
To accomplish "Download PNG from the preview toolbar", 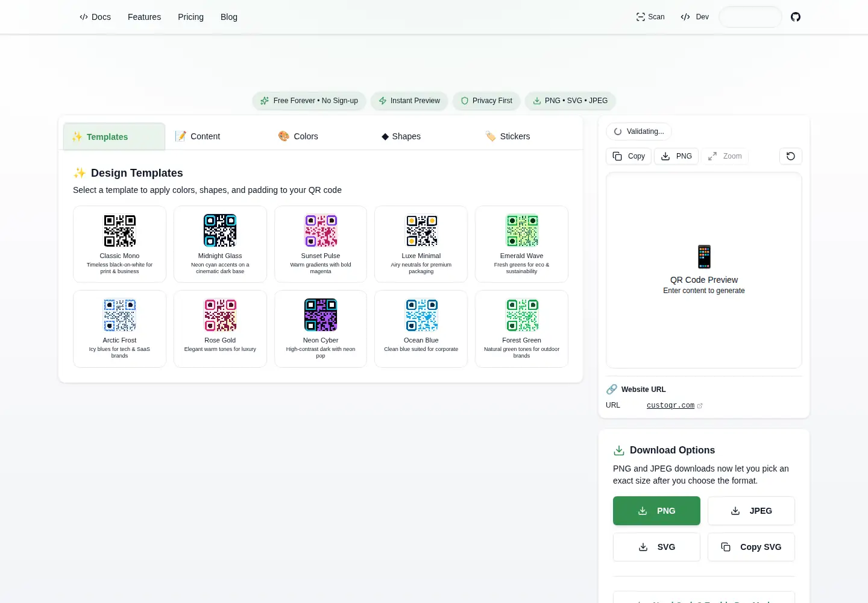I will [676, 156].
